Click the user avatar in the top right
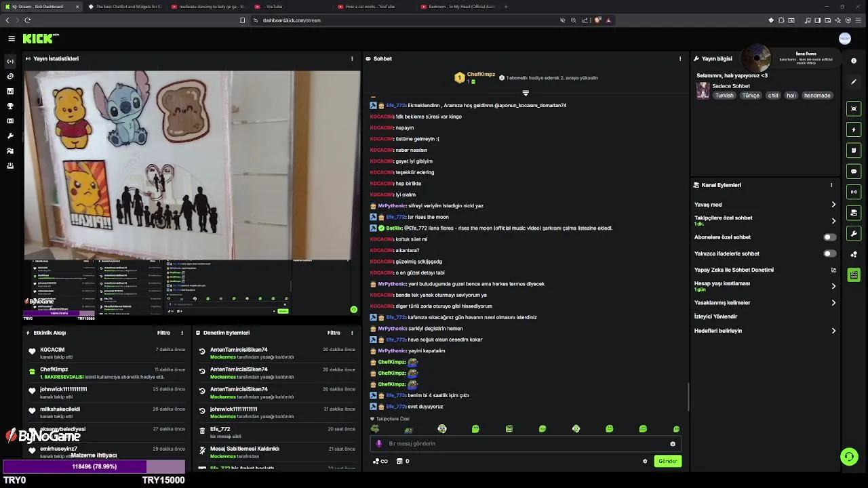The image size is (868, 488). [x=845, y=39]
